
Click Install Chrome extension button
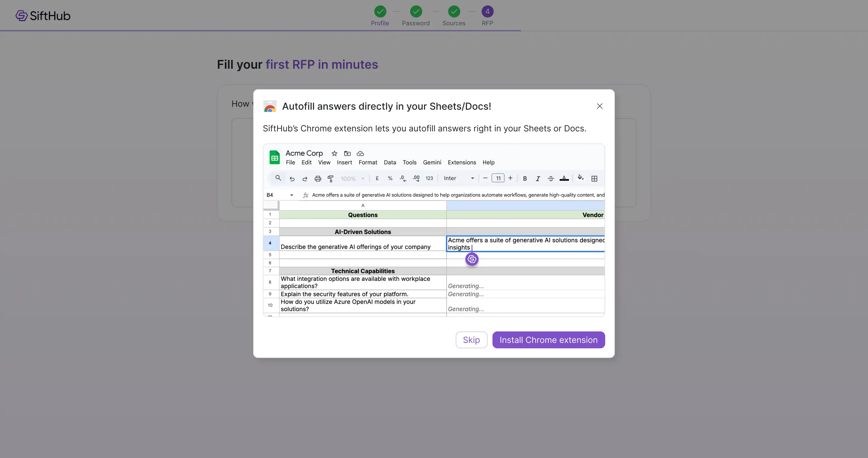point(548,340)
